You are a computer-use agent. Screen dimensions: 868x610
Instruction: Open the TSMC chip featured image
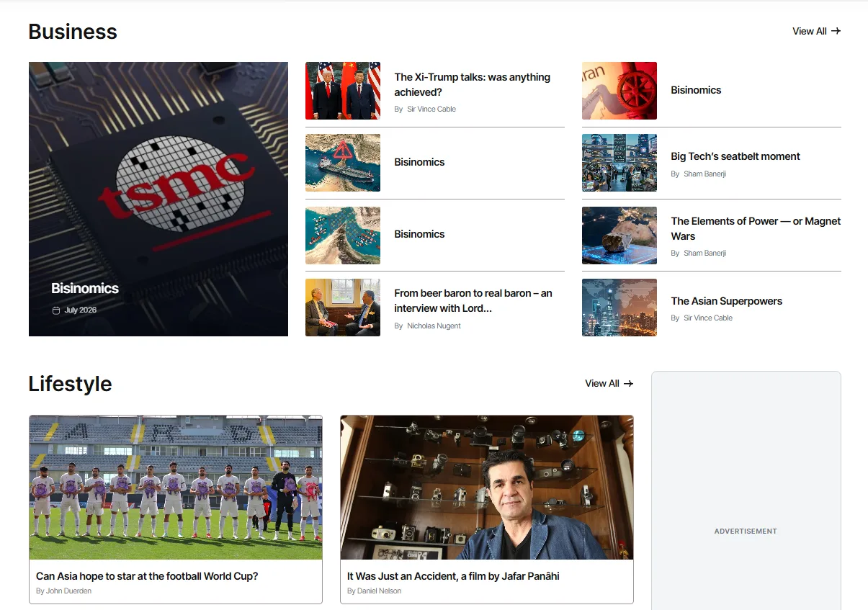coord(158,199)
